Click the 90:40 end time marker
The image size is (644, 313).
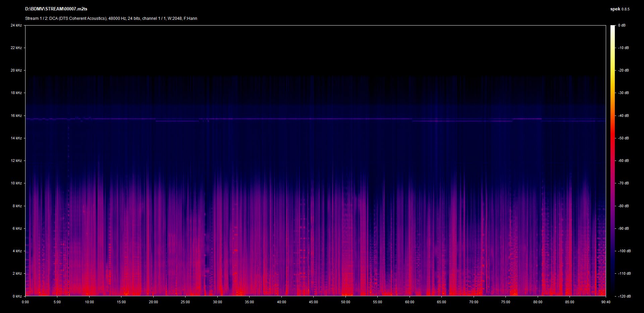pos(606,302)
